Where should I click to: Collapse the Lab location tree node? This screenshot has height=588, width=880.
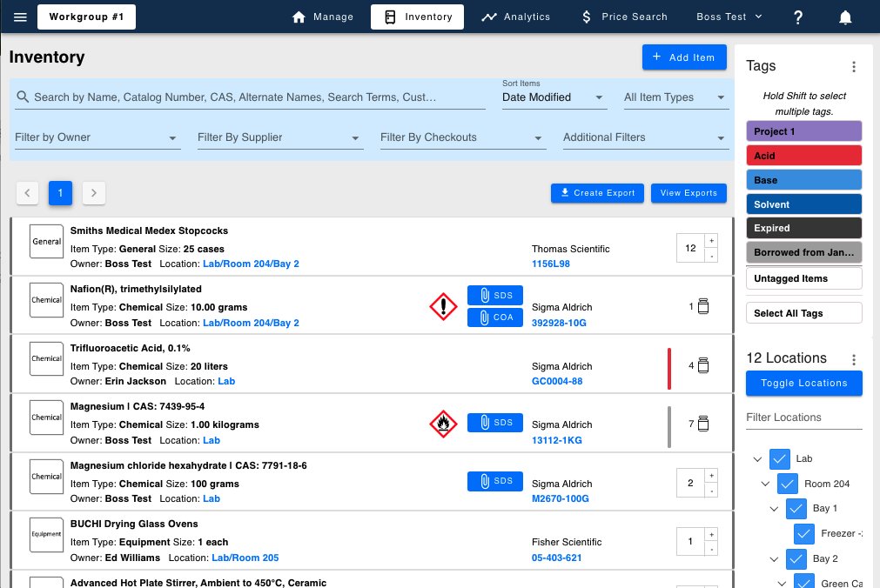[x=757, y=459]
